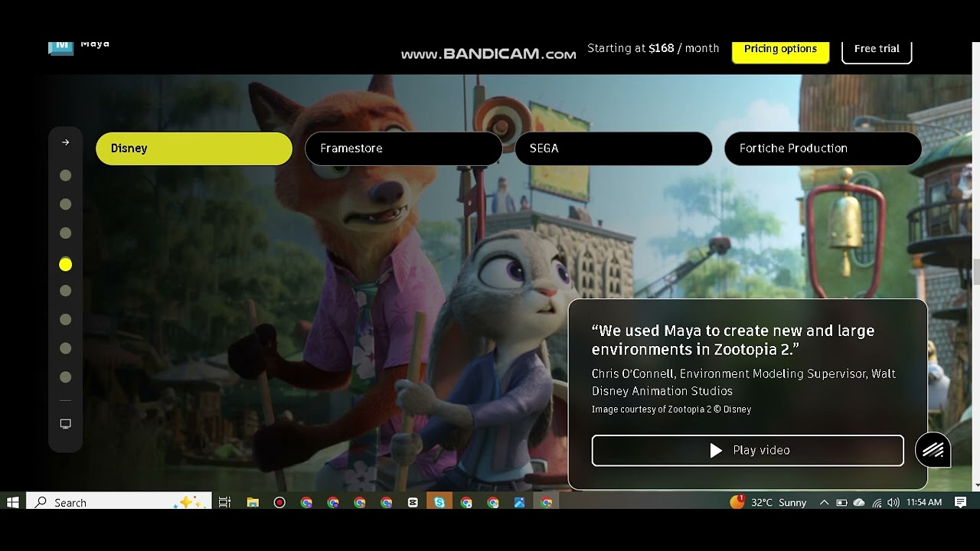
Task: Show hidden system tray icons
Action: 824,502
